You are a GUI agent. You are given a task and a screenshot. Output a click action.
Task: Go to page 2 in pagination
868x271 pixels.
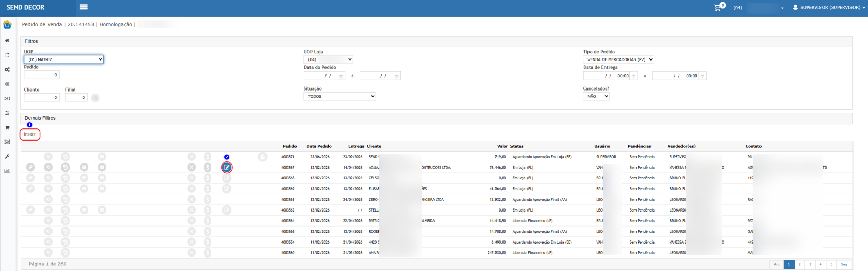click(x=799, y=264)
